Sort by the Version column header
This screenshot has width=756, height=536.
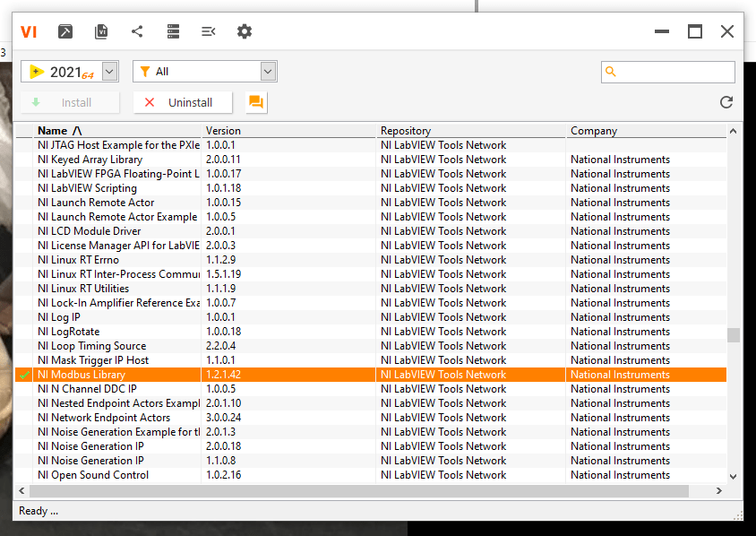[288, 131]
